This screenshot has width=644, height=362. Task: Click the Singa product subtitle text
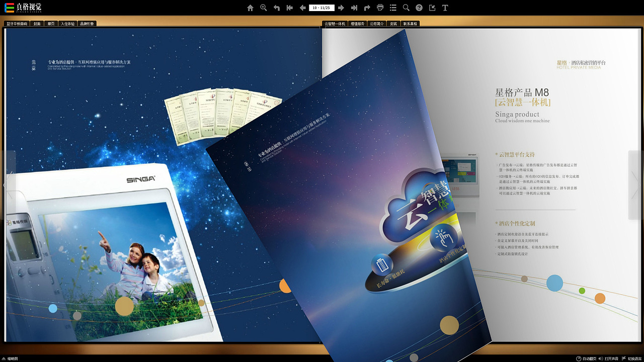click(x=517, y=115)
